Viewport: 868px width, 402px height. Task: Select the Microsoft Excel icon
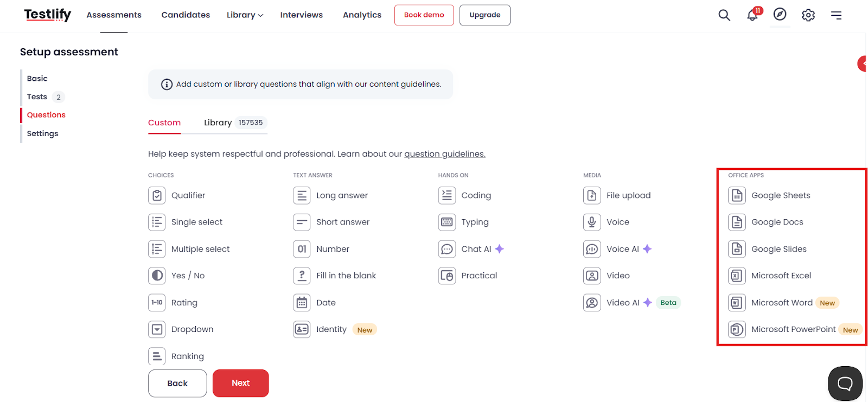tap(737, 276)
